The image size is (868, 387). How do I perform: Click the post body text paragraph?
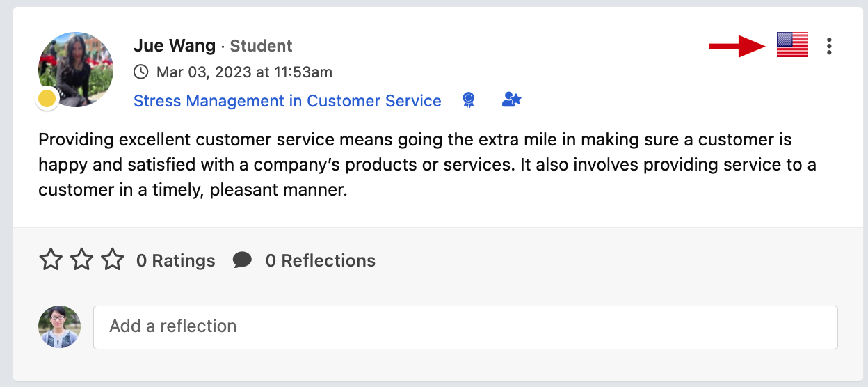tap(427, 165)
